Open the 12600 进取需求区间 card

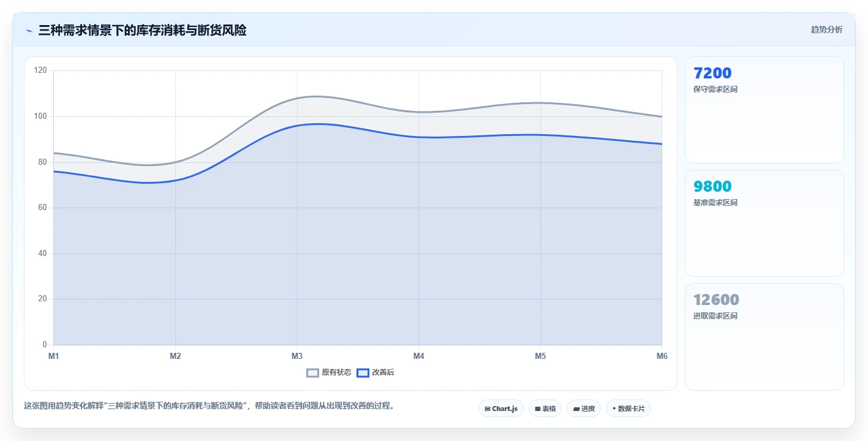point(764,337)
